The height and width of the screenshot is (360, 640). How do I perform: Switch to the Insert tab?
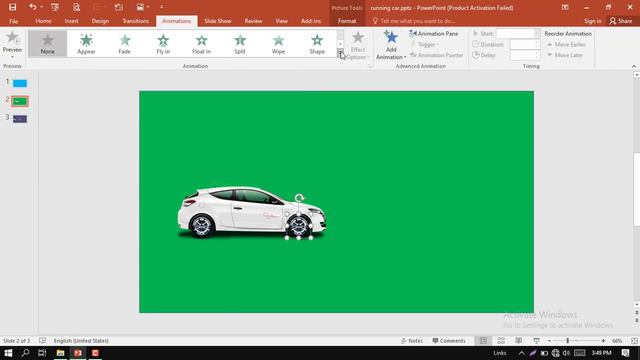point(71,21)
